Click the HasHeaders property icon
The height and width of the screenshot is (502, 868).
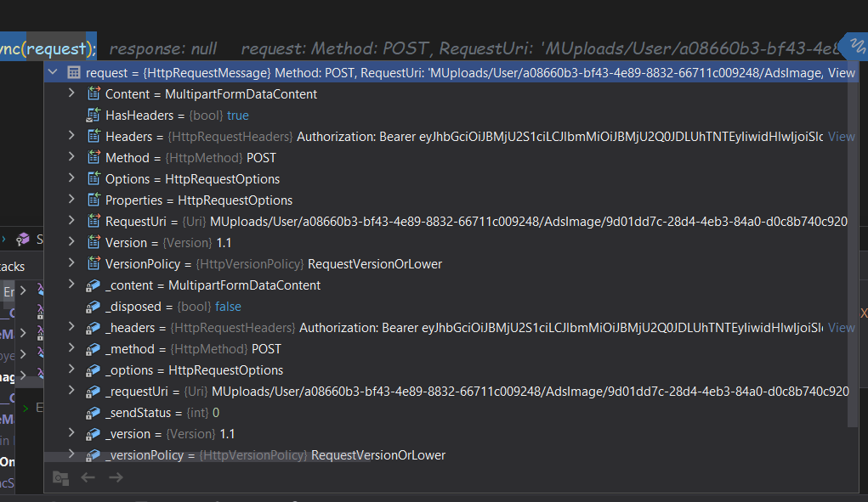pos(93,115)
